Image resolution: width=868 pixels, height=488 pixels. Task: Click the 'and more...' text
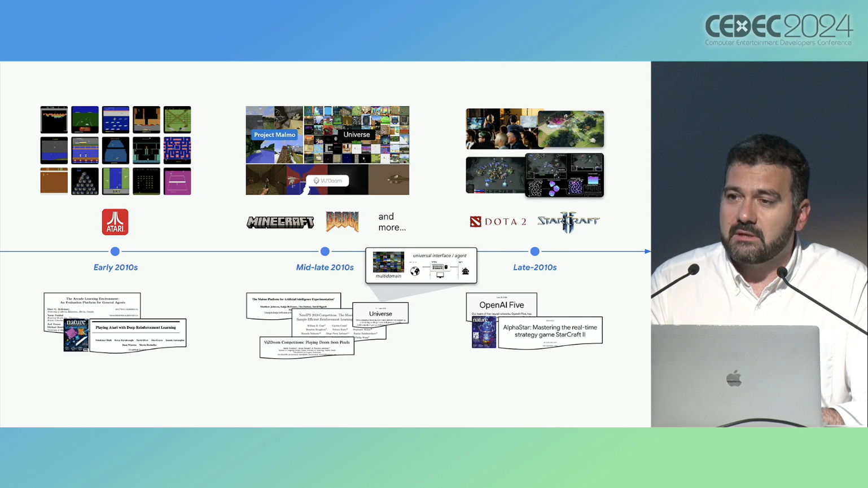pos(392,222)
